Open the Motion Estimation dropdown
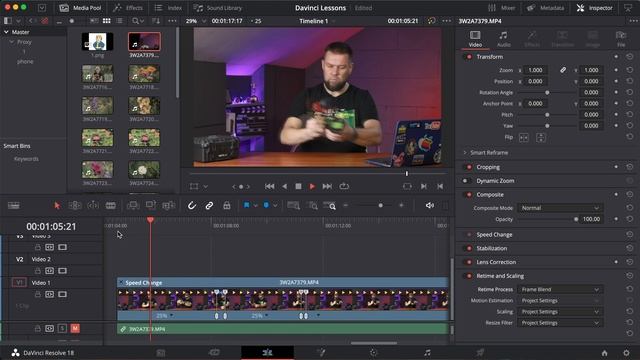 point(560,300)
